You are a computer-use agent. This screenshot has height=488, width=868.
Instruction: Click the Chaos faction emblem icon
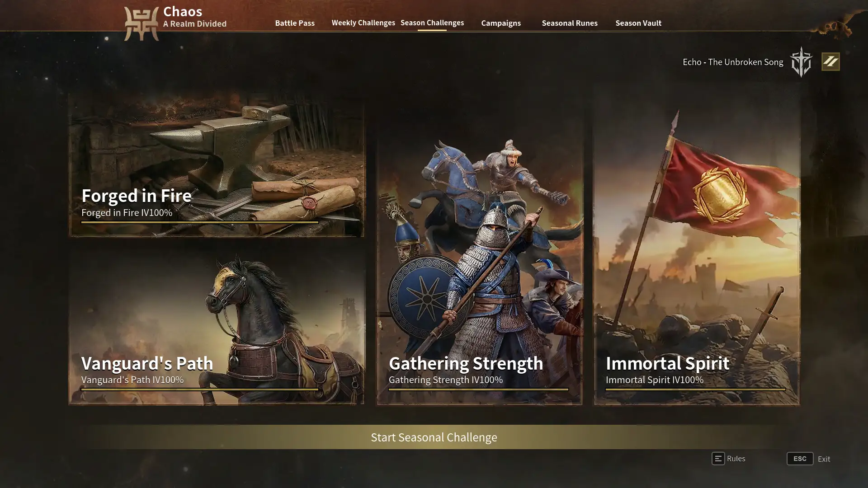pos(142,23)
